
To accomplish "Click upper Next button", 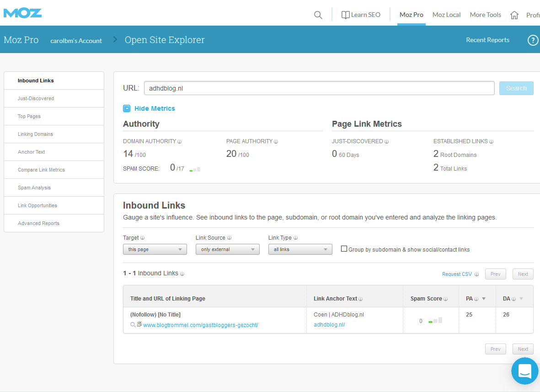I will click(x=523, y=274).
